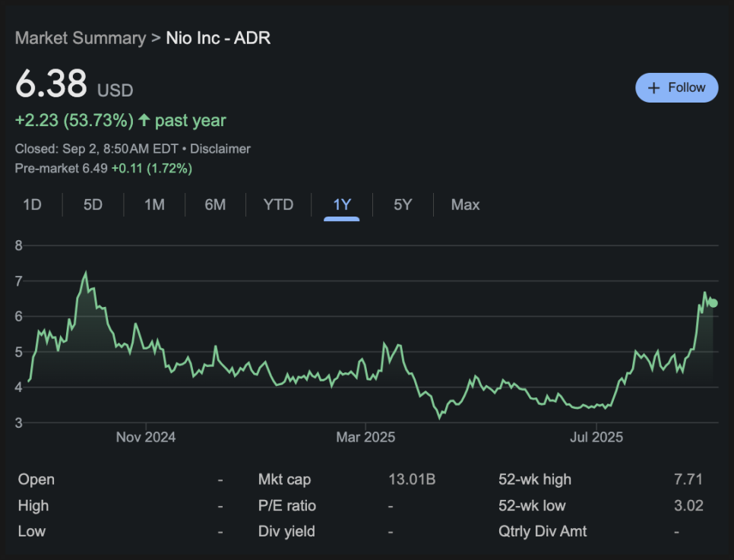Image resolution: width=734 pixels, height=560 pixels.
Task: Click the Open label
Action: point(36,479)
